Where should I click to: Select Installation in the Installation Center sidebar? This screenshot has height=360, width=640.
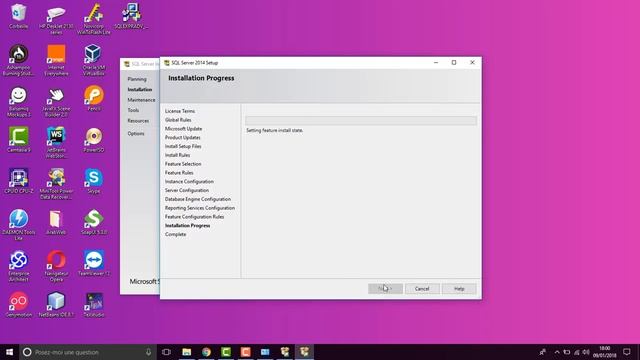pyautogui.click(x=140, y=89)
